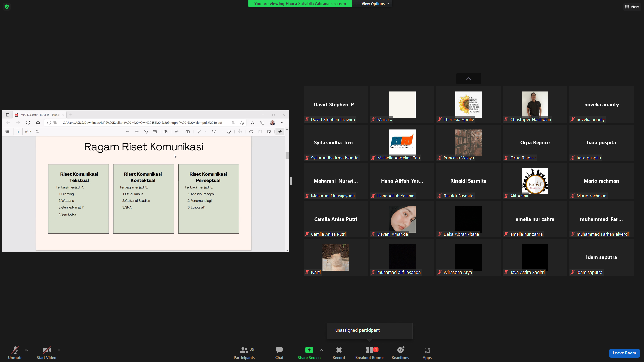The height and width of the screenshot is (362, 644).
Task: Click the screen-sharing notification banner
Action: pos(300,4)
